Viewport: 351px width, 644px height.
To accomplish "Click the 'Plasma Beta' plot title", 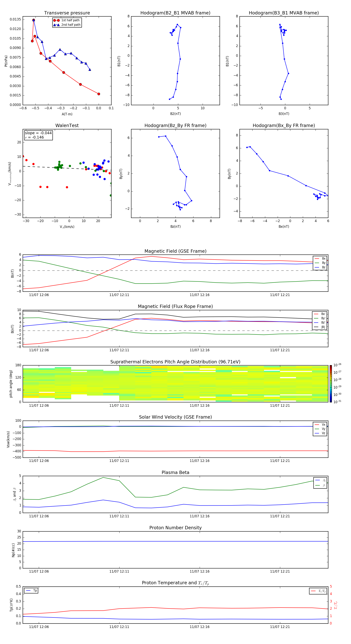I will [x=175, y=473].
